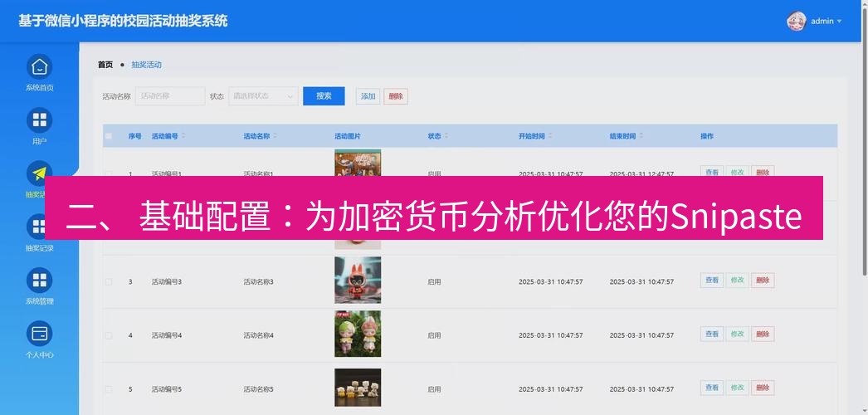
Task: Click 查看 button in row 1
Action: coord(712,170)
